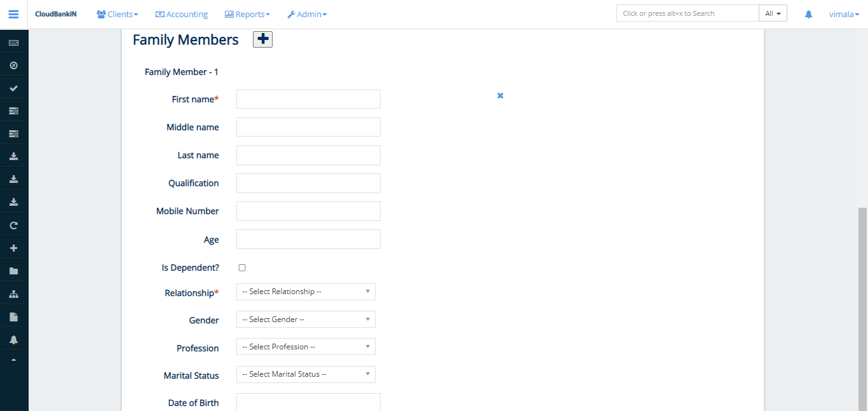Click the hamburger menu icon
Image resolution: width=868 pixels, height=411 pixels.
click(x=13, y=14)
